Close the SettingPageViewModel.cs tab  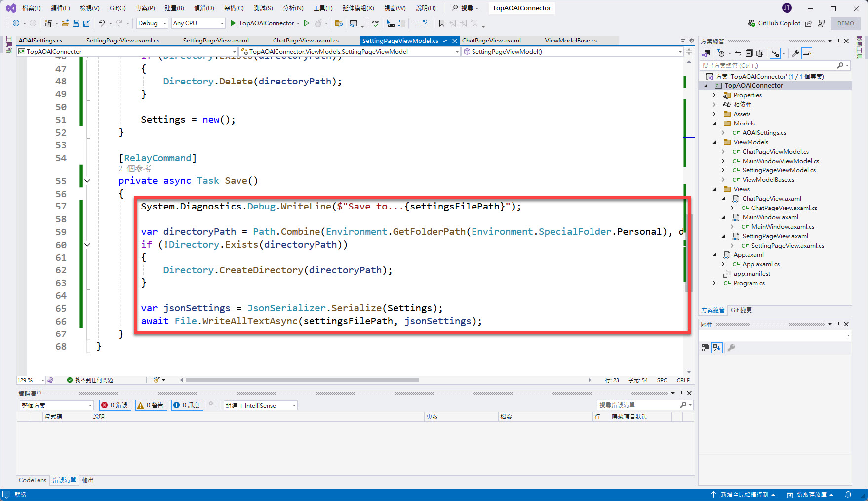click(455, 41)
